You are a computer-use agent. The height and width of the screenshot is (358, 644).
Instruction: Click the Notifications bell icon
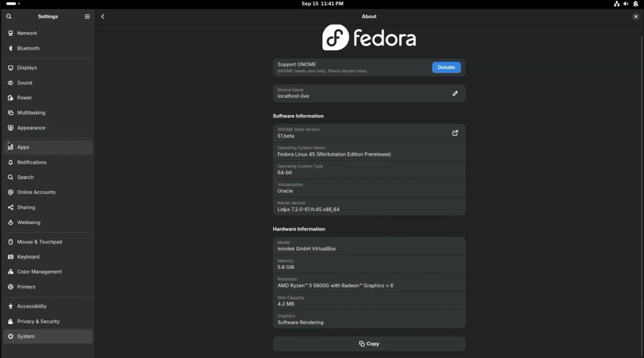pos(11,162)
